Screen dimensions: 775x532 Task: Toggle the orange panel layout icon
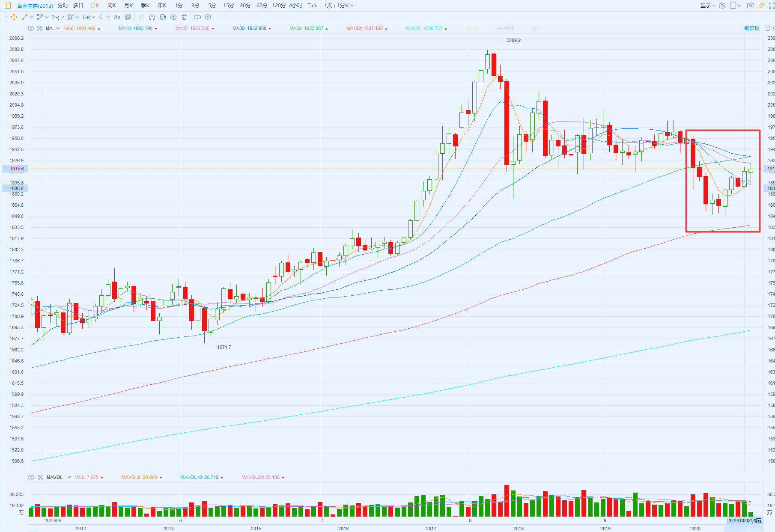click(8, 6)
